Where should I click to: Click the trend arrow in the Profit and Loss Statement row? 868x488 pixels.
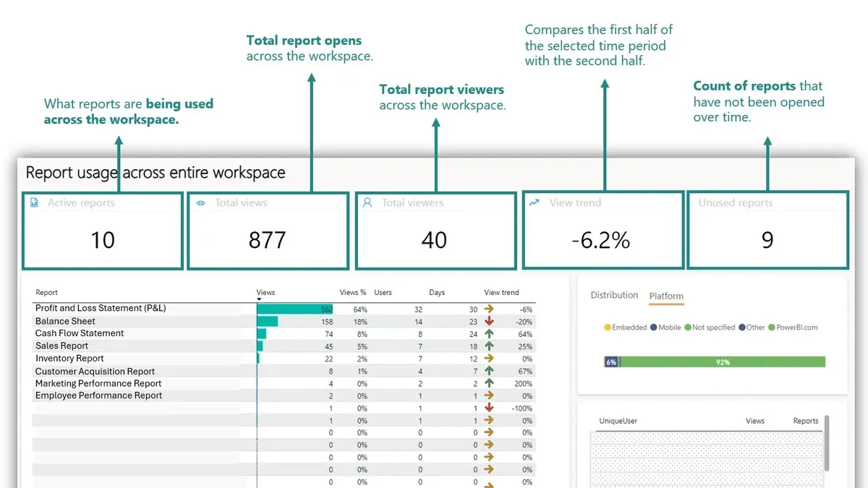click(x=489, y=309)
